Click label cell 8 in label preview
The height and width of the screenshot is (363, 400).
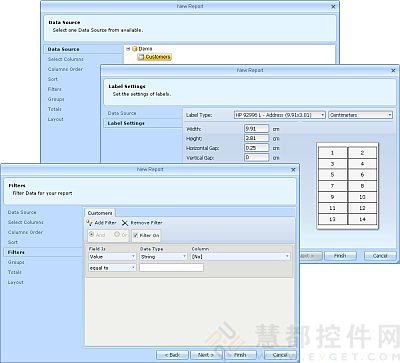click(362, 186)
